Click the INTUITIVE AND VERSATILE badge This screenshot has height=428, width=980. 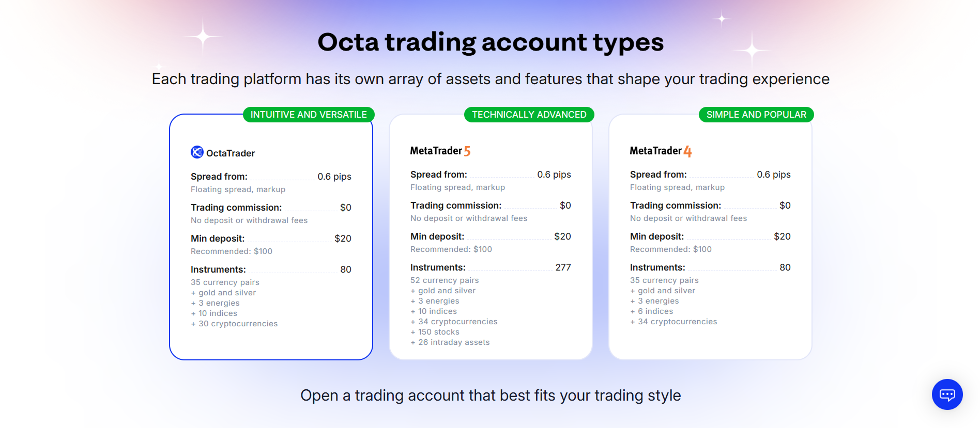pyautogui.click(x=309, y=115)
